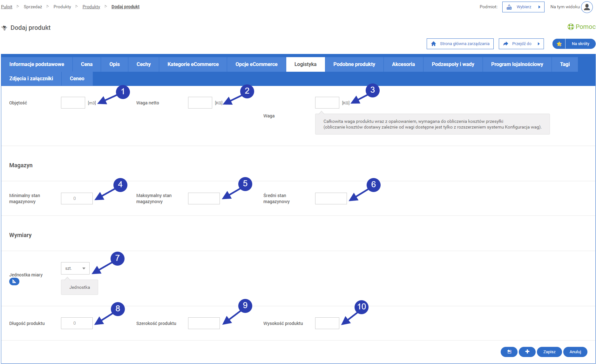Click the save-and-return arrow icon button
Image resolution: width=596 pixels, height=364 pixels.
pos(509,352)
